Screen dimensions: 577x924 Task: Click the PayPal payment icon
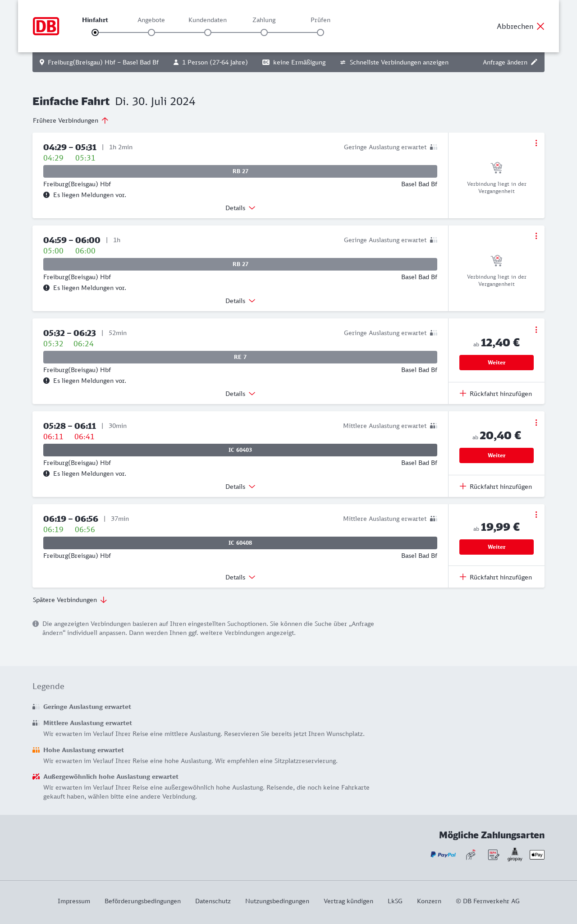[443, 855]
